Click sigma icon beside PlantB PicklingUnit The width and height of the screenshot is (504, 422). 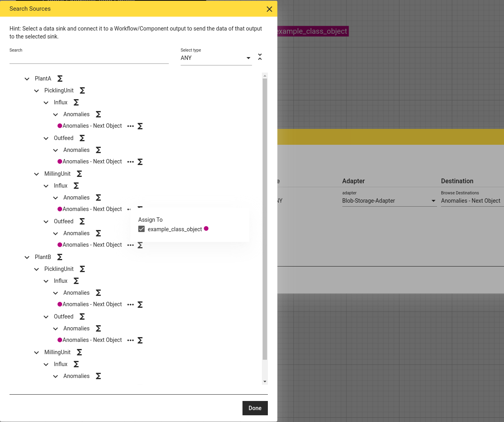[x=82, y=269]
